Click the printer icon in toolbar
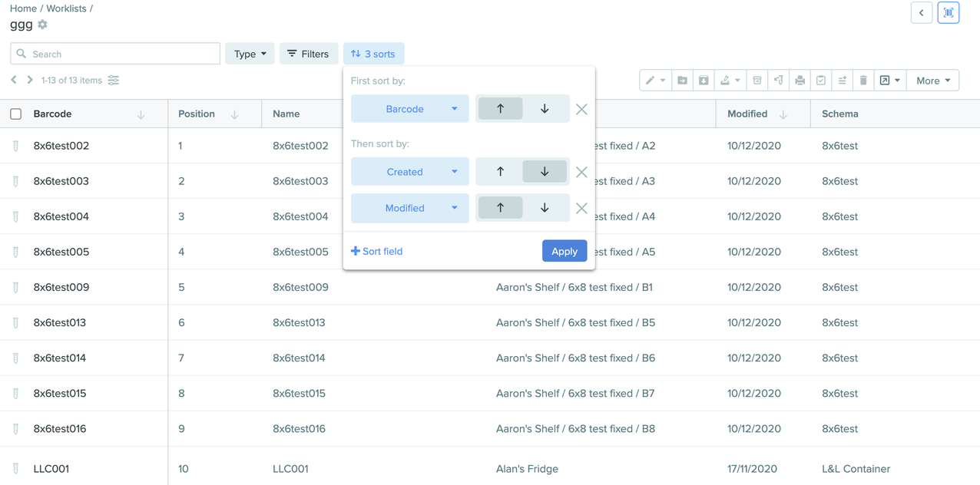Image resolution: width=980 pixels, height=485 pixels. (x=800, y=81)
